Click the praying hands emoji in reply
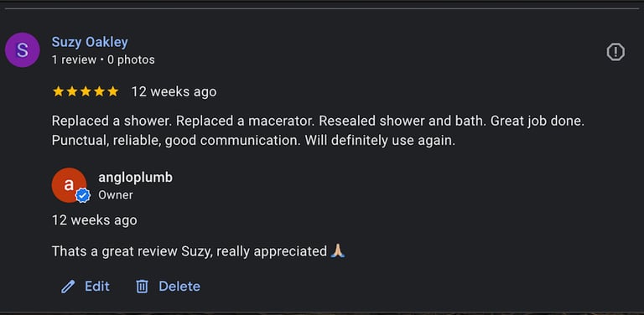 click(338, 250)
